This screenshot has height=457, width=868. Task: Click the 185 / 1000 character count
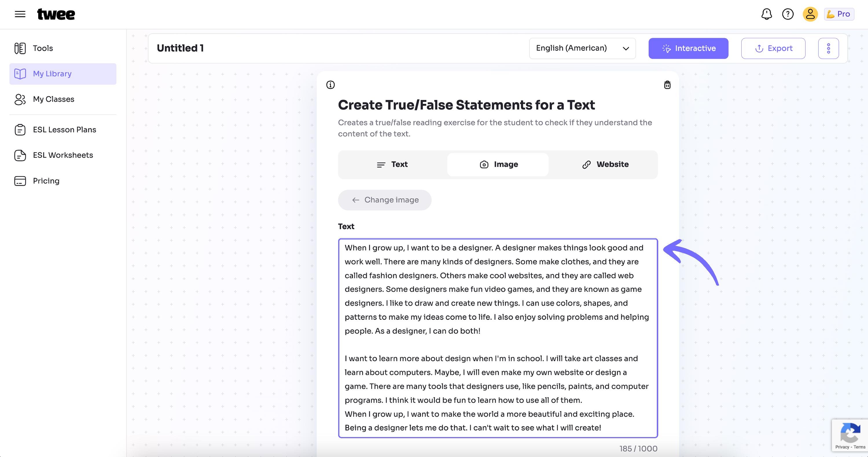tap(638, 449)
